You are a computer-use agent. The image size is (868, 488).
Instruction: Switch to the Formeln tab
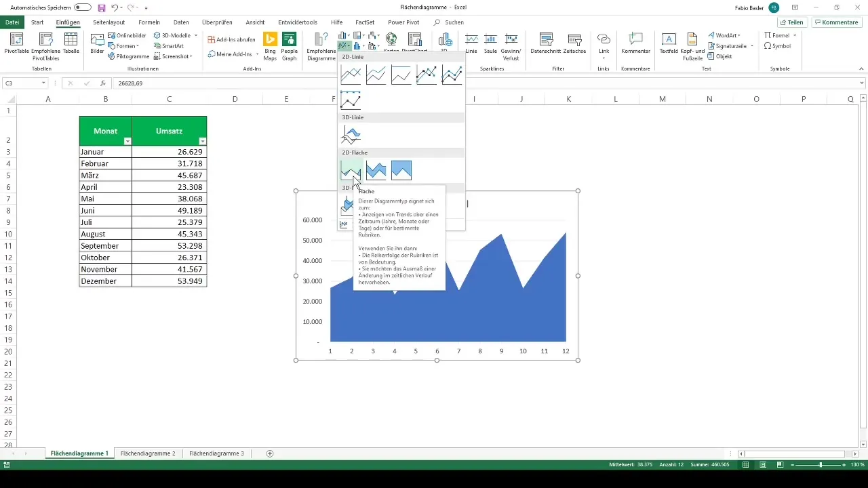click(x=149, y=22)
